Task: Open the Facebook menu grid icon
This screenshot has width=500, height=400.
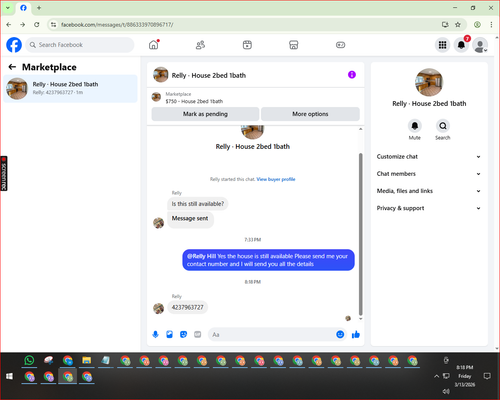Action: click(442, 45)
